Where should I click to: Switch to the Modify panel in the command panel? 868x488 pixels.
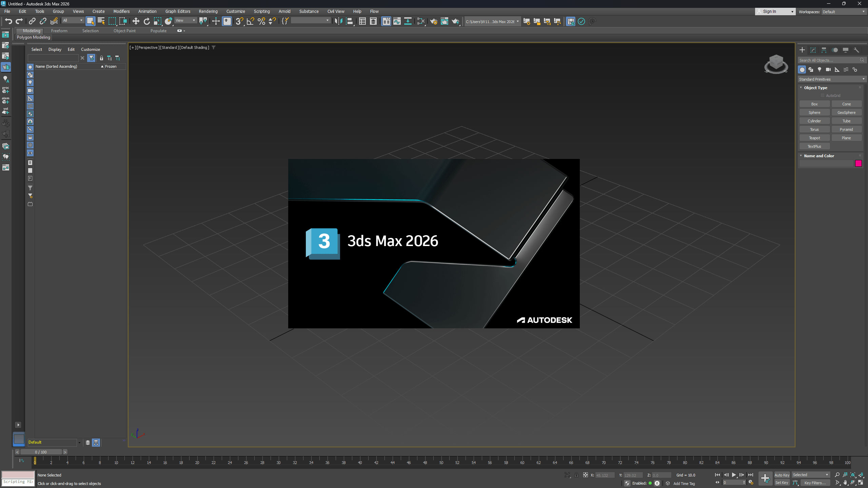click(x=813, y=50)
